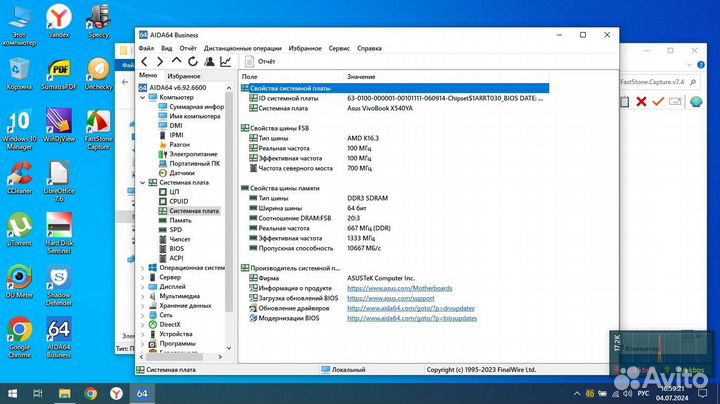
Task: Open the Отчёт menu in menu bar
Action: click(x=188, y=48)
